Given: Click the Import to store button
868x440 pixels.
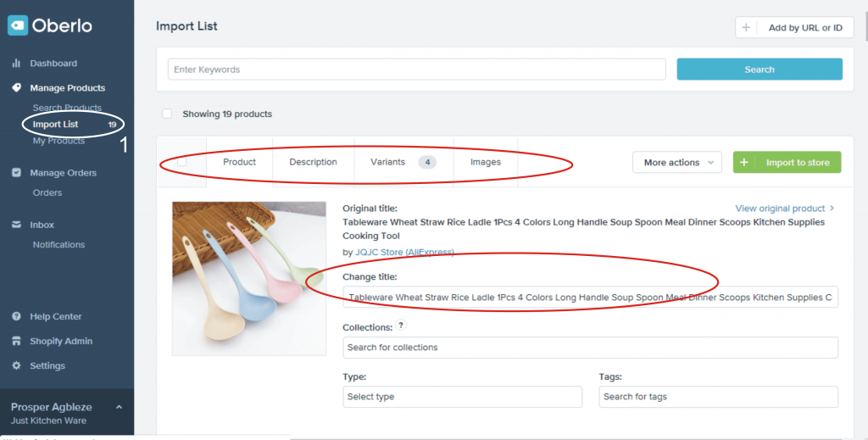Looking at the screenshot, I should pos(787,162).
